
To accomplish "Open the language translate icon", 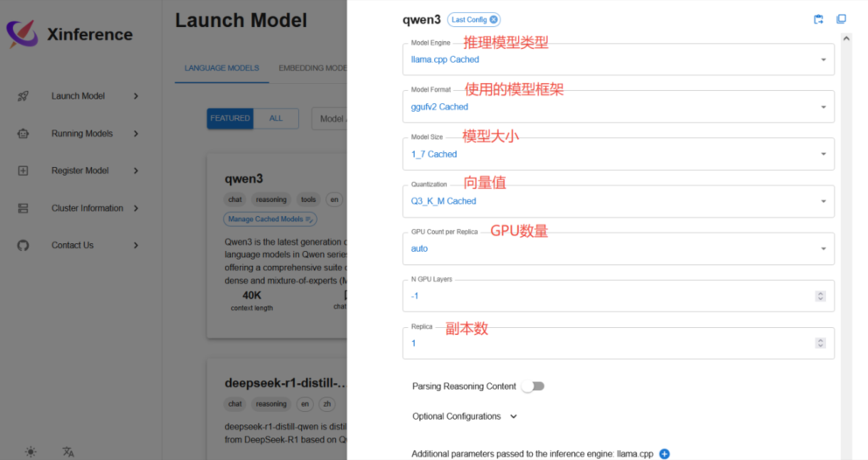I will [x=68, y=452].
